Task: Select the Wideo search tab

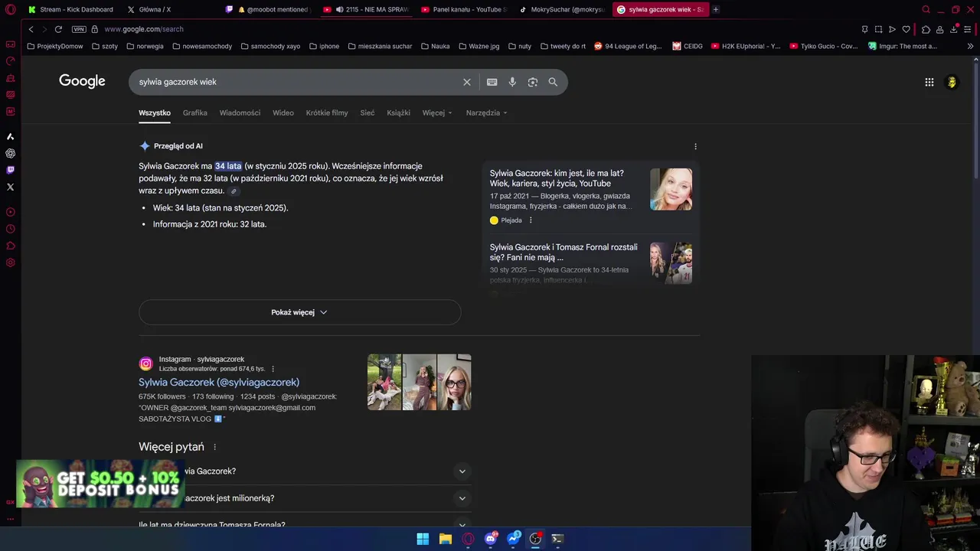Action: click(x=283, y=112)
